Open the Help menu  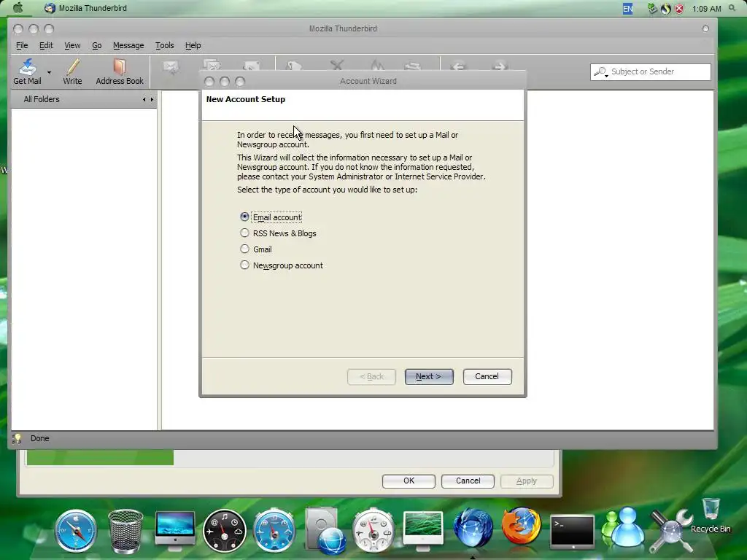click(x=193, y=45)
